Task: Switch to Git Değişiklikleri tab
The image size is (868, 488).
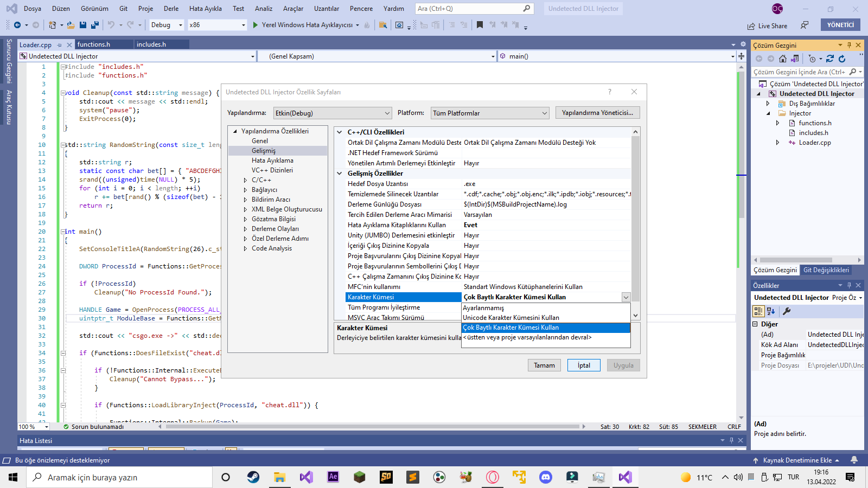Action: [826, 270]
